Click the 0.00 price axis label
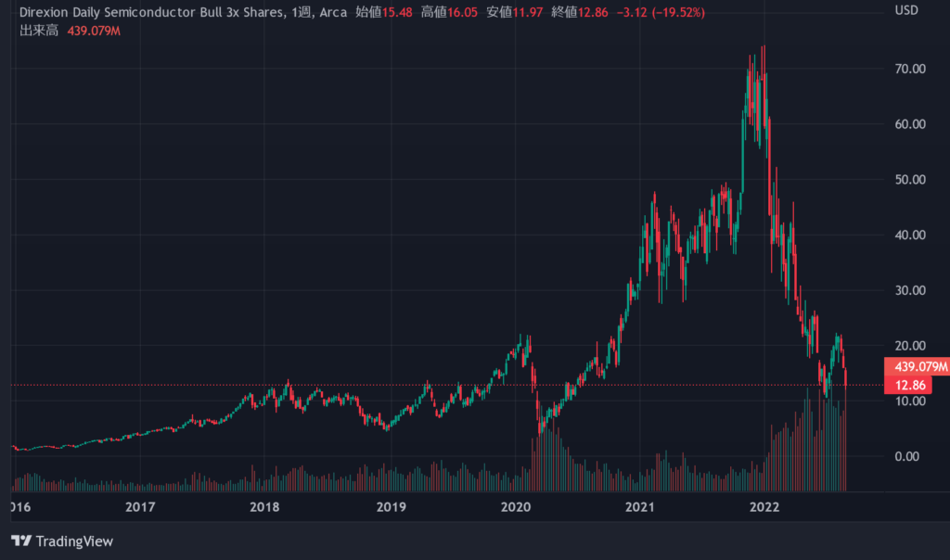The height and width of the screenshot is (560, 950). 906,456
